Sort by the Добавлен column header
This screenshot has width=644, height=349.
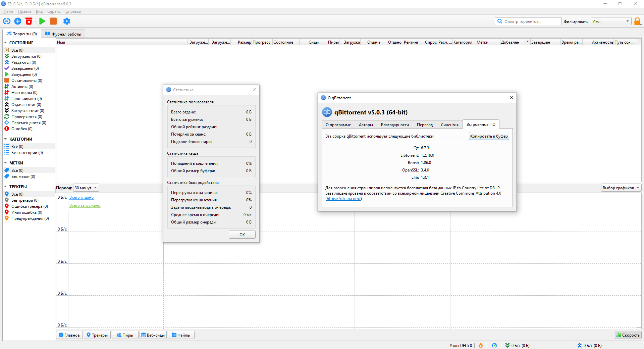pyautogui.click(x=515, y=42)
